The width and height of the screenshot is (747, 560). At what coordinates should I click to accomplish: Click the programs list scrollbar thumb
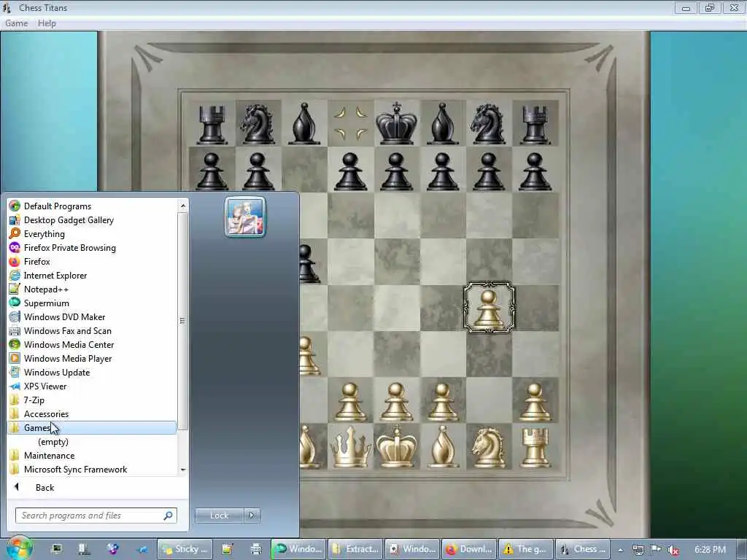pyautogui.click(x=182, y=321)
